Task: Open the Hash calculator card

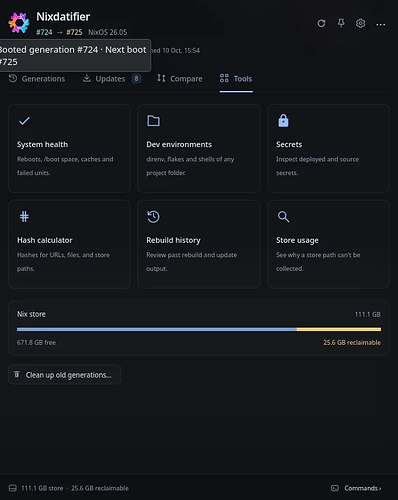Action: tap(69, 244)
